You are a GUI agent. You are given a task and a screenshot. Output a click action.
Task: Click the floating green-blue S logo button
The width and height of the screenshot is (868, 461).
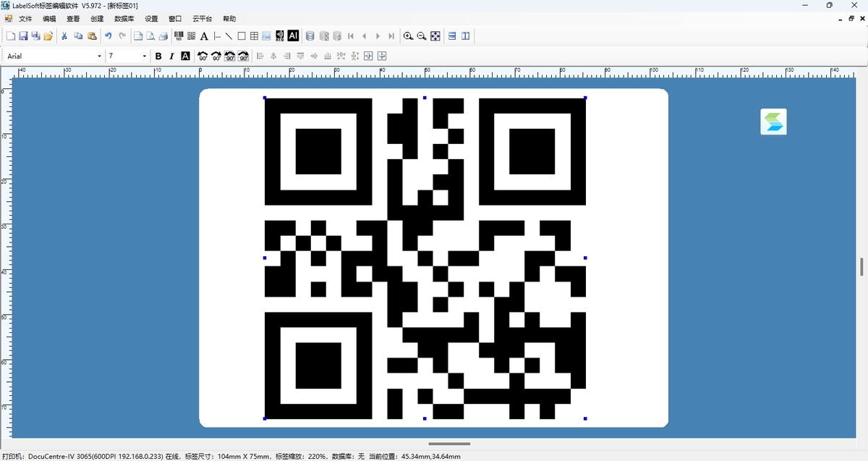773,122
